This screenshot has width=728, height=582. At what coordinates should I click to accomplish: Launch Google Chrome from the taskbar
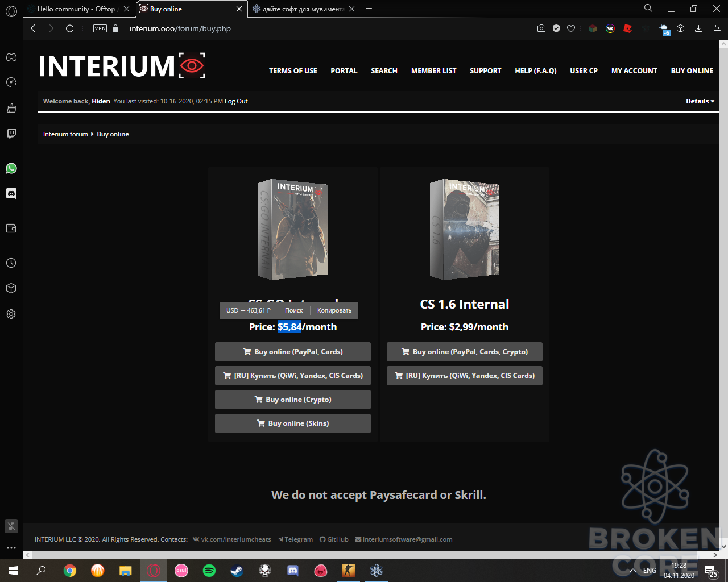(70, 570)
